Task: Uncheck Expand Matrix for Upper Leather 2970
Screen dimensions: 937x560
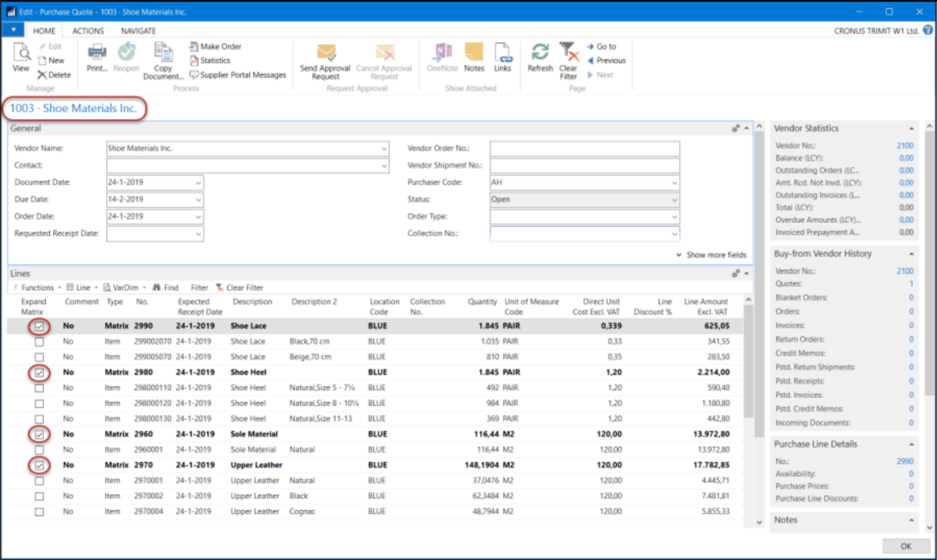Action: [39, 465]
